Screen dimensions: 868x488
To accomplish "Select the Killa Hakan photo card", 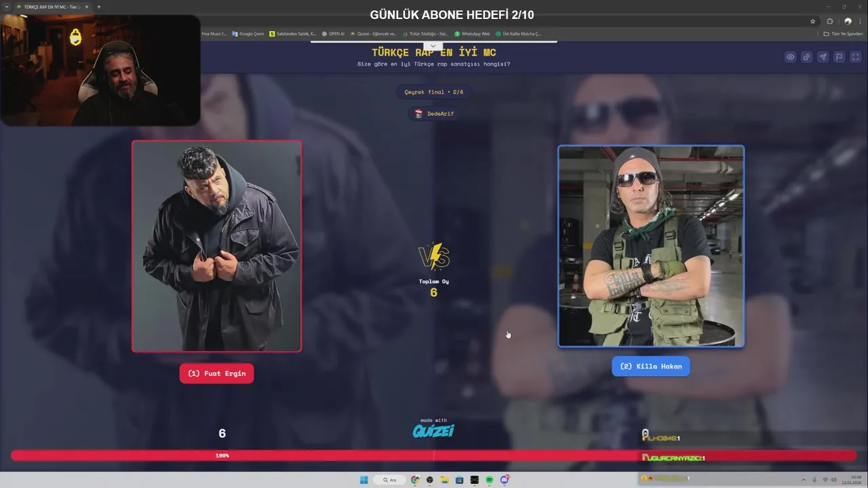I will tap(651, 246).
